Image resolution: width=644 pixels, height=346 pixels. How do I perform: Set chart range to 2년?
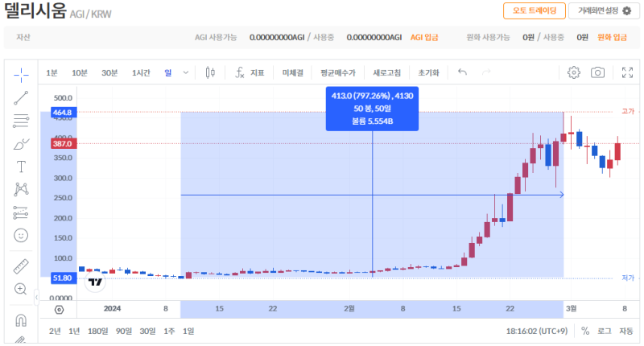pyautogui.click(x=55, y=331)
